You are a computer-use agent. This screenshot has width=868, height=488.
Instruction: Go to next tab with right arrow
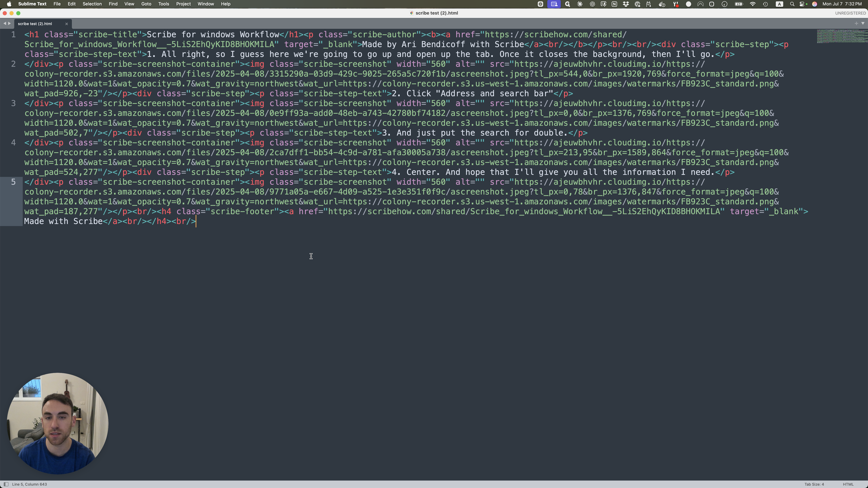point(9,24)
